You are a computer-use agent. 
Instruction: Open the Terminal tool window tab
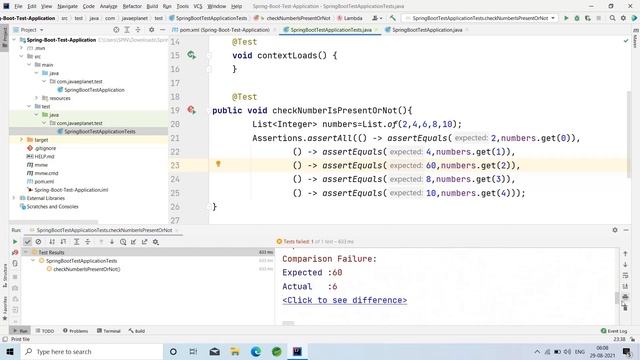pos(109,331)
